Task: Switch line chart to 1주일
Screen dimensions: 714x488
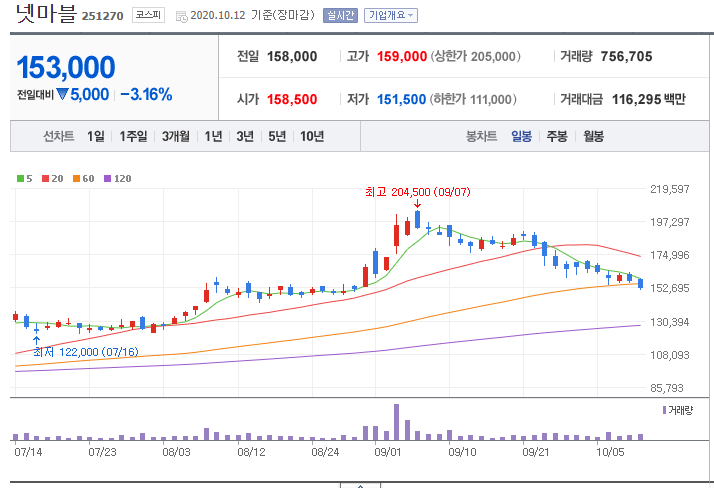Action: [133, 136]
